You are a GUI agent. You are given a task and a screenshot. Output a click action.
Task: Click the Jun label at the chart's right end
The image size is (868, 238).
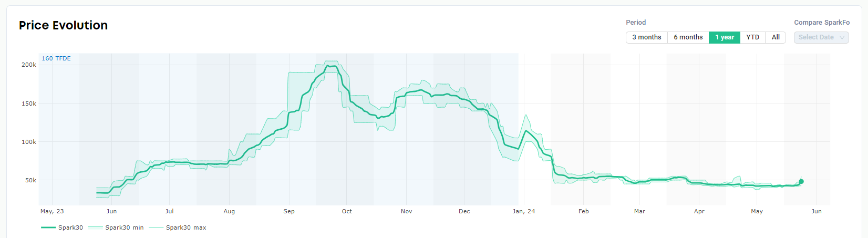coord(817,211)
